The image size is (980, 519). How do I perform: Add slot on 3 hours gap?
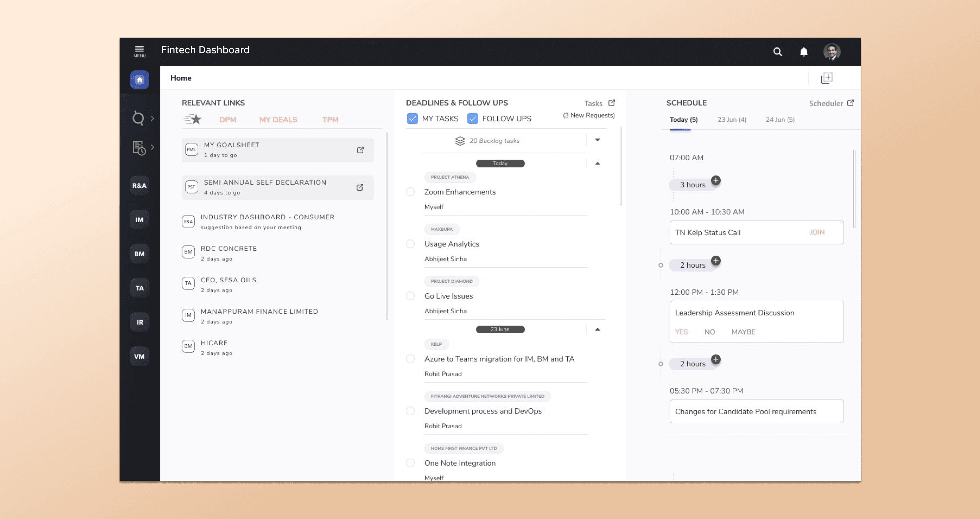[716, 180]
